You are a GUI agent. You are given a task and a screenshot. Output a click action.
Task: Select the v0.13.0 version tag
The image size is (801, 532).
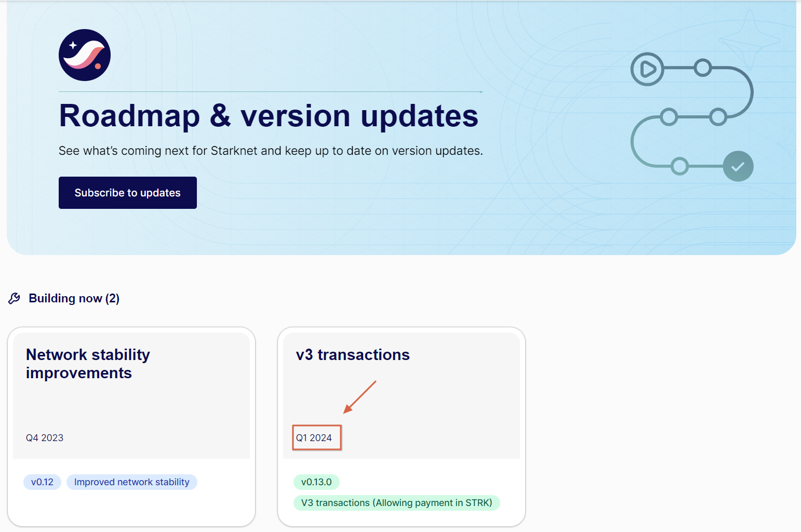pos(316,482)
